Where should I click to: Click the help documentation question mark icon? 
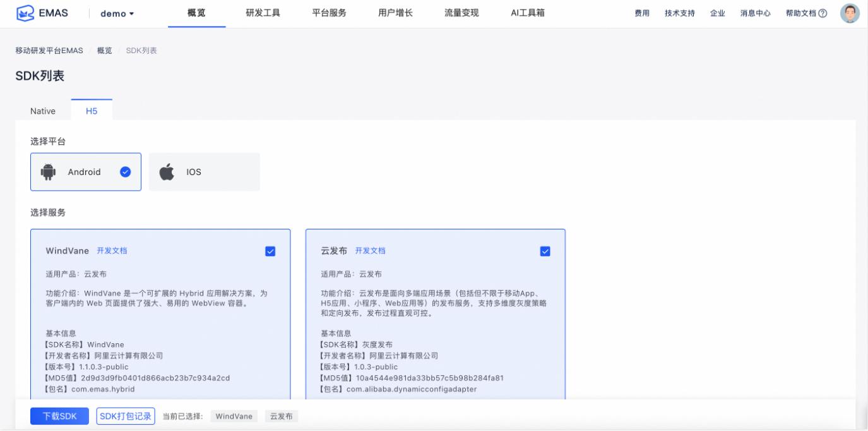pos(823,14)
